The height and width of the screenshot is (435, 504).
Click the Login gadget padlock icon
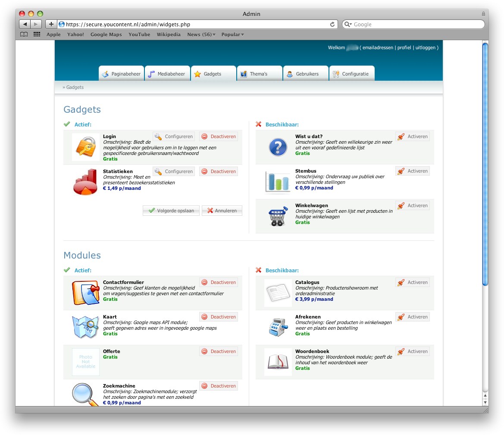click(x=85, y=147)
